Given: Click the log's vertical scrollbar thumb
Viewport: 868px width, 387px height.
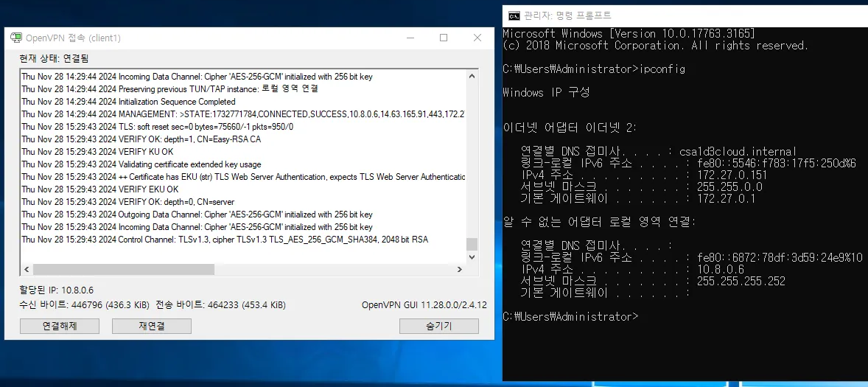Looking at the screenshot, I should 472,244.
